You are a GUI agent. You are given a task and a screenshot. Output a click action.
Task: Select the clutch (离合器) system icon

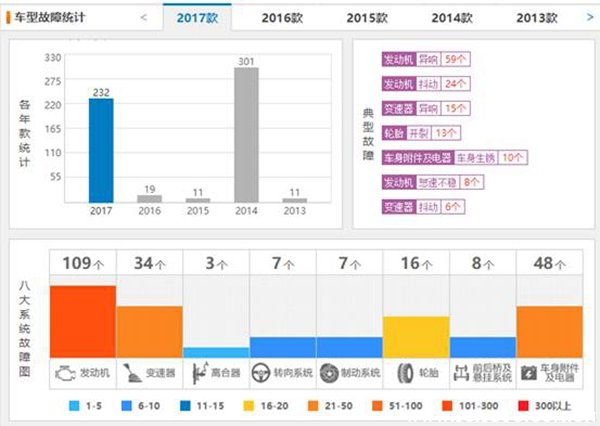(196, 373)
